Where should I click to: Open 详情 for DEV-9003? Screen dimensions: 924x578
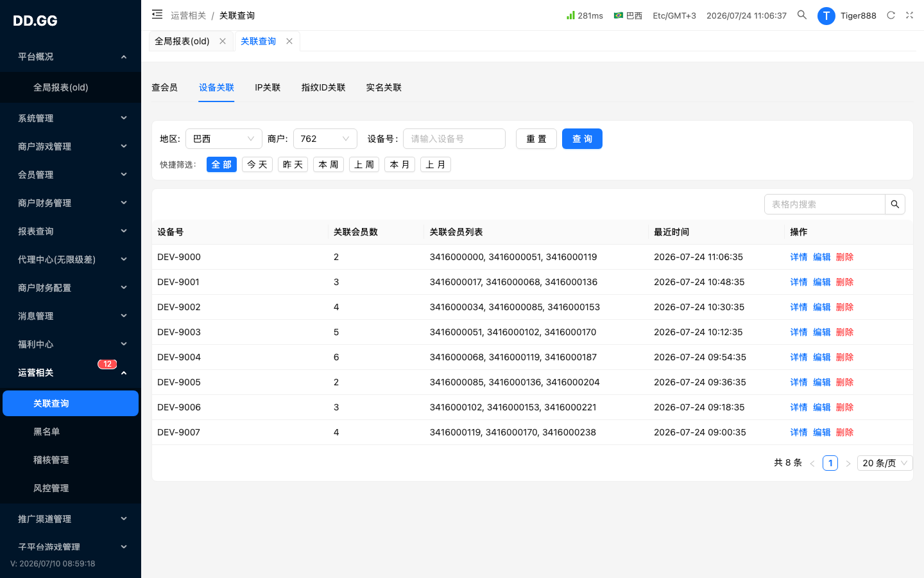coord(799,332)
